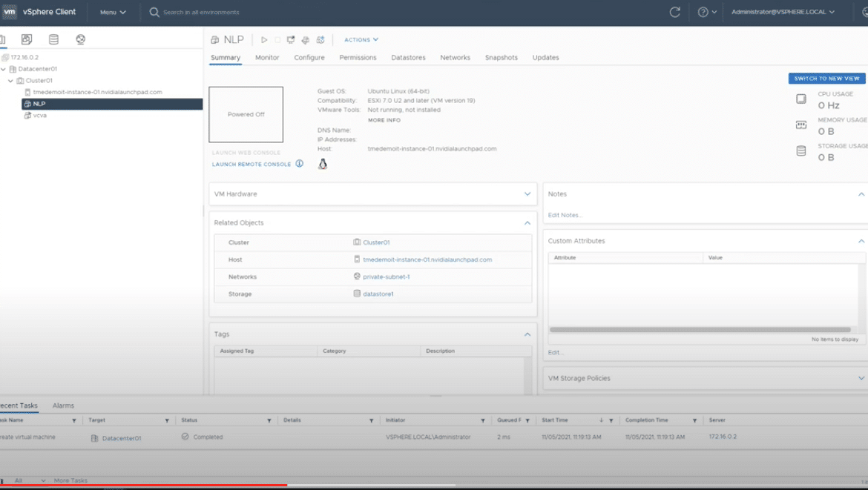Image resolution: width=868 pixels, height=490 pixels.
Task: Open the datastore1 storage link
Action: point(378,294)
